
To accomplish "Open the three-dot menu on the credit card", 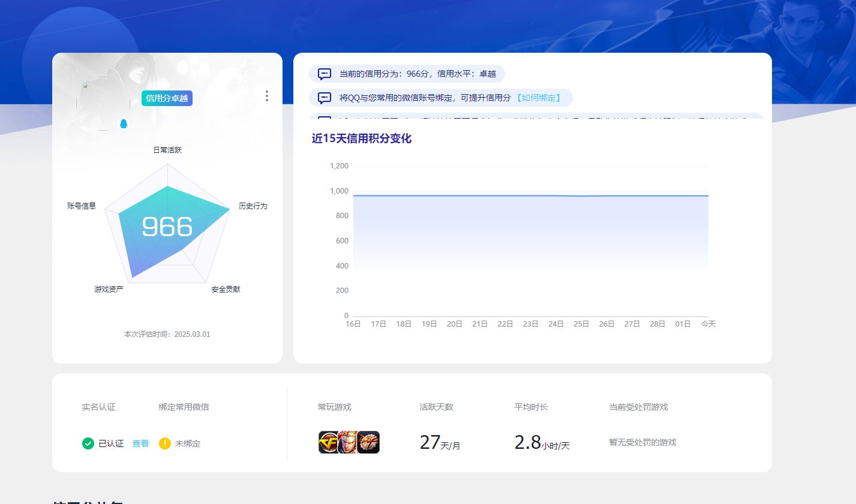I will 267,96.
